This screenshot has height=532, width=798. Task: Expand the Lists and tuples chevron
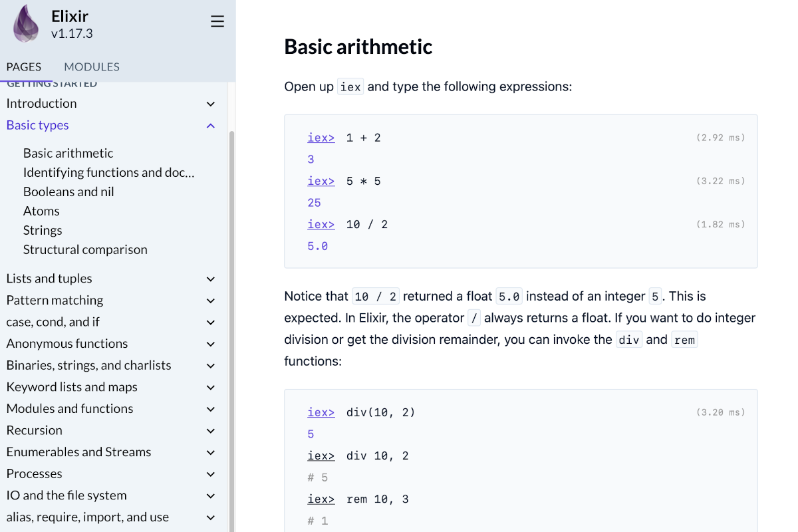[x=211, y=279]
